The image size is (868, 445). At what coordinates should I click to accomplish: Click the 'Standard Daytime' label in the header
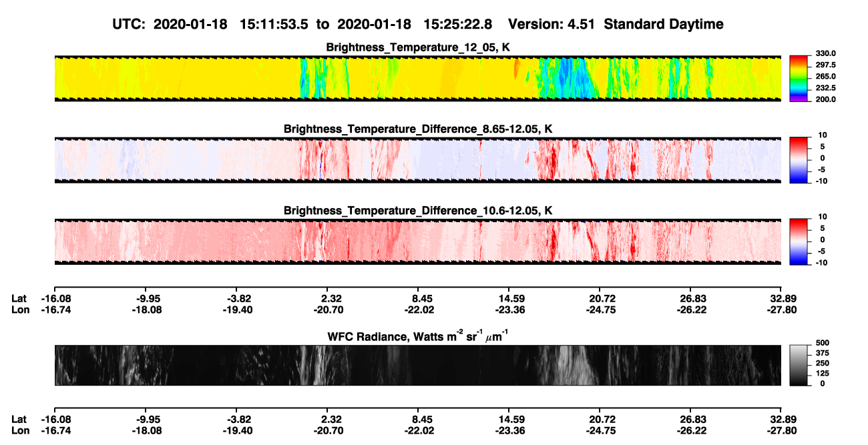point(662,24)
